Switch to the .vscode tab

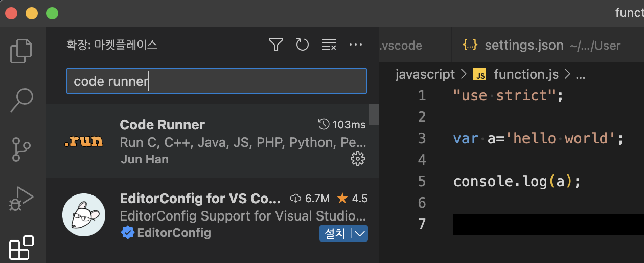pyautogui.click(x=401, y=45)
